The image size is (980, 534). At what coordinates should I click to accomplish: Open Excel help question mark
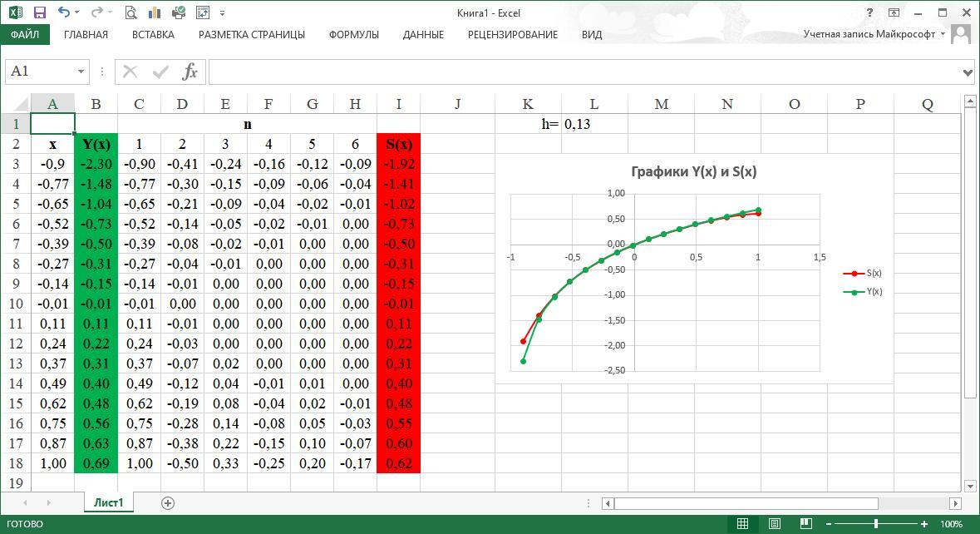click(x=870, y=12)
